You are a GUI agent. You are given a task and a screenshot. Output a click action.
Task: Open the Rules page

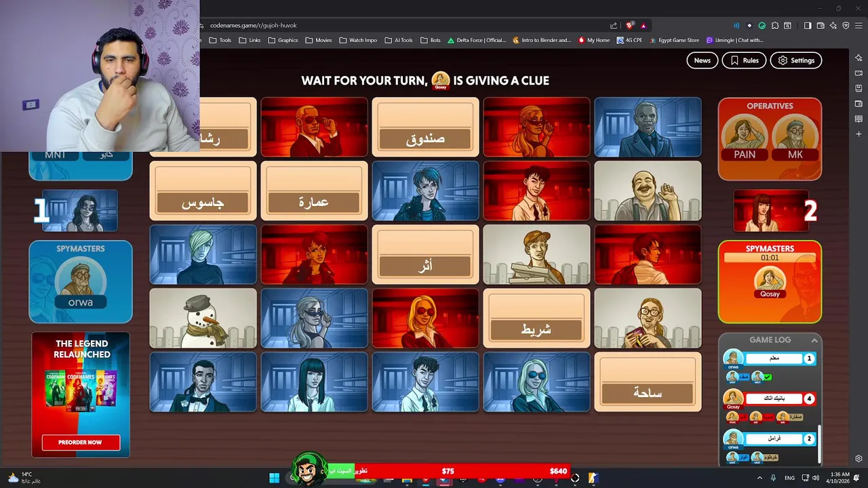[x=744, y=60]
